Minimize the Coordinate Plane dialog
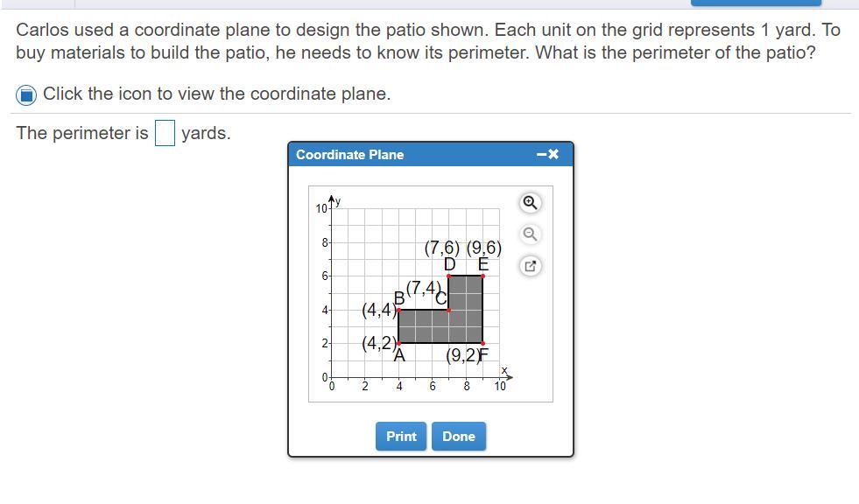Viewport: 859px width, 504px height. tap(542, 155)
